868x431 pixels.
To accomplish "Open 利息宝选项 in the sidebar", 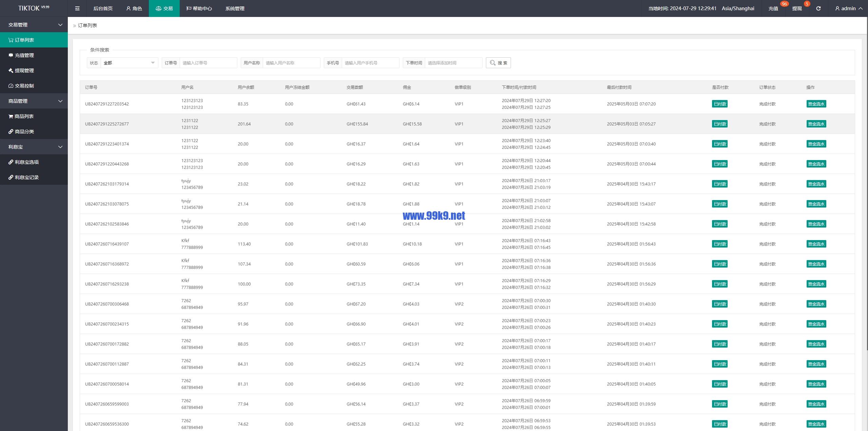I will (x=34, y=162).
